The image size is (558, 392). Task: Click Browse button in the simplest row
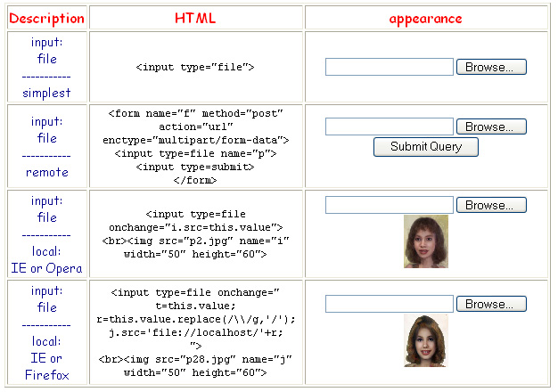490,67
